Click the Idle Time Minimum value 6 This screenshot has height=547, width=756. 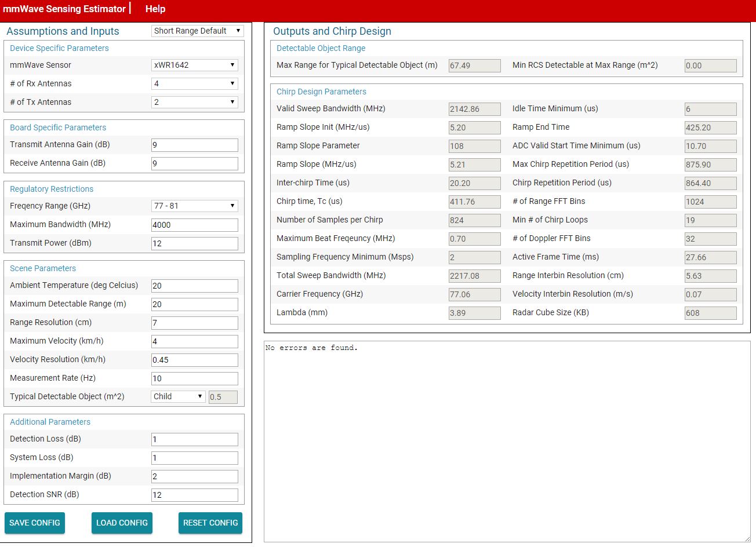click(x=711, y=109)
